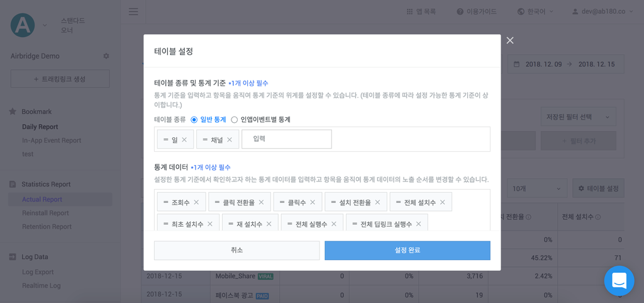
Task: Click the 앱 목록 grid icon
Action: click(x=409, y=11)
